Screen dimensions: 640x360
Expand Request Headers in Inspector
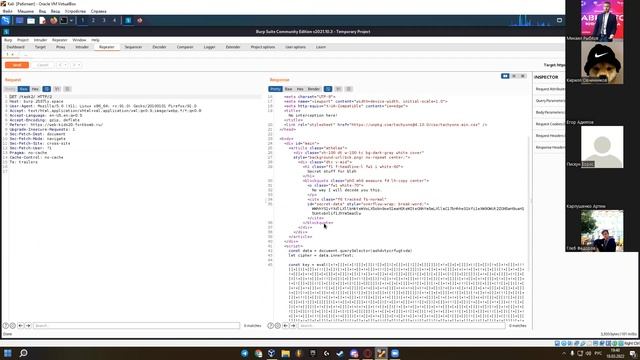click(x=549, y=136)
